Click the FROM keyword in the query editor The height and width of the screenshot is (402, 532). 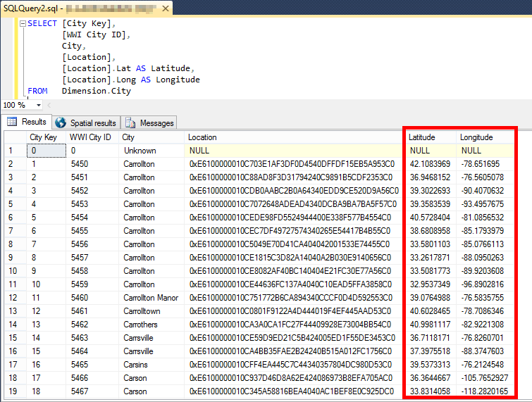[37, 91]
